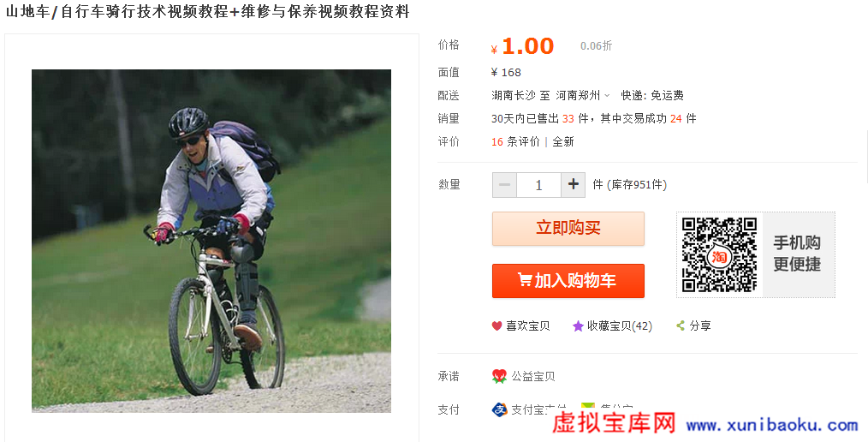Click the purple star 收藏宝贝 icon
Image resolution: width=868 pixels, height=442 pixels.
coord(578,326)
